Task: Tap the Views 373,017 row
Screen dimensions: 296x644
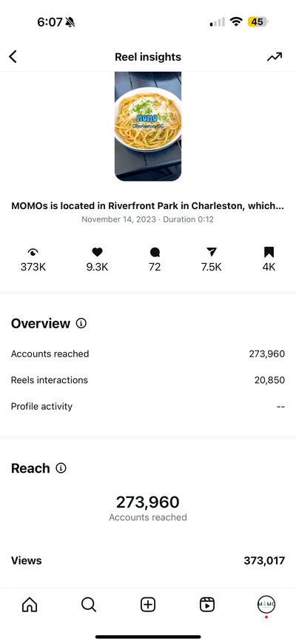Action: [x=148, y=560]
